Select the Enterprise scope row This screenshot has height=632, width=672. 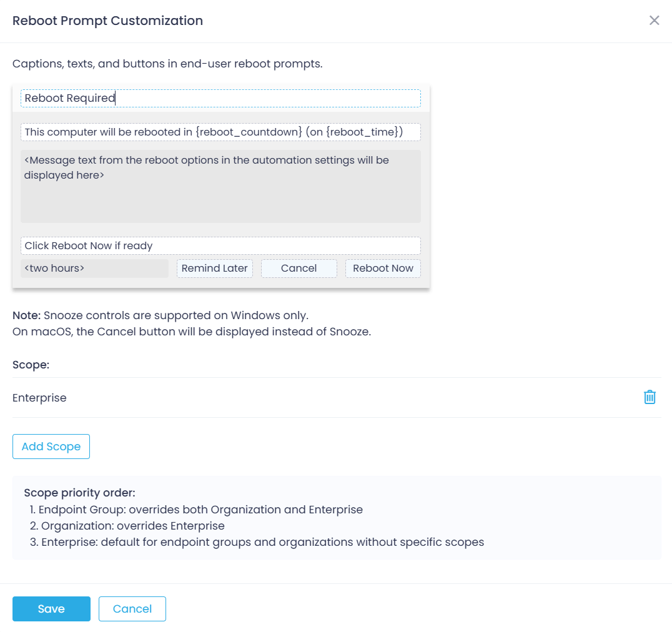(39, 397)
